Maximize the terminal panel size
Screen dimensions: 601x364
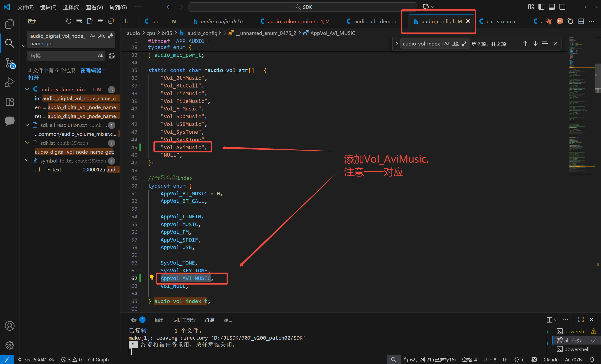click(581, 319)
